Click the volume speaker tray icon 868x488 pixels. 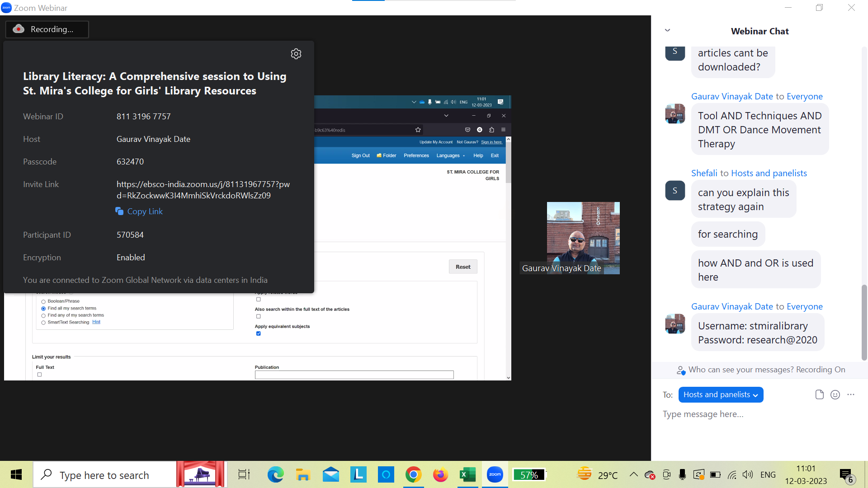click(x=748, y=474)
